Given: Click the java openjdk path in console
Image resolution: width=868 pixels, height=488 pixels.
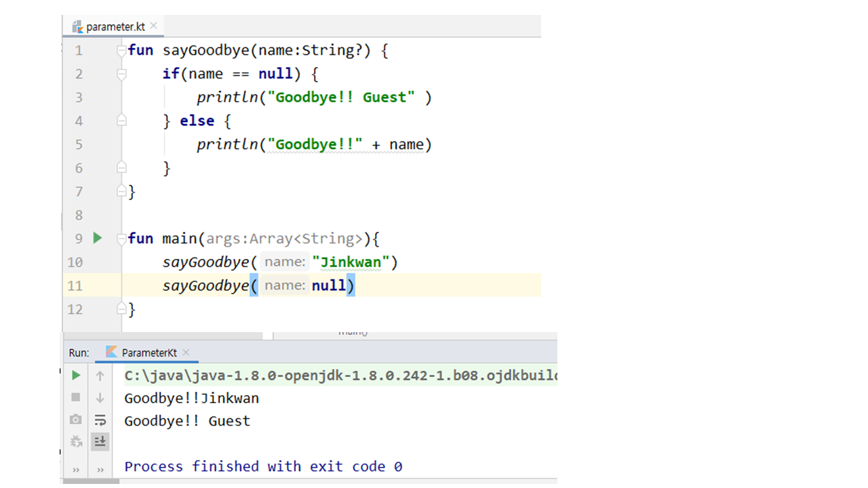Looking at the screenshot, I should click(x=339, y=375).
